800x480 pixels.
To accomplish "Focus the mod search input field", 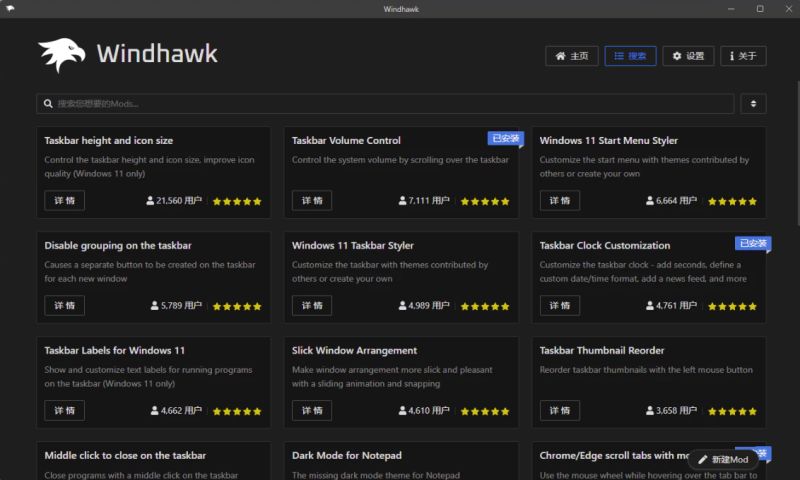I will [390, 104].
